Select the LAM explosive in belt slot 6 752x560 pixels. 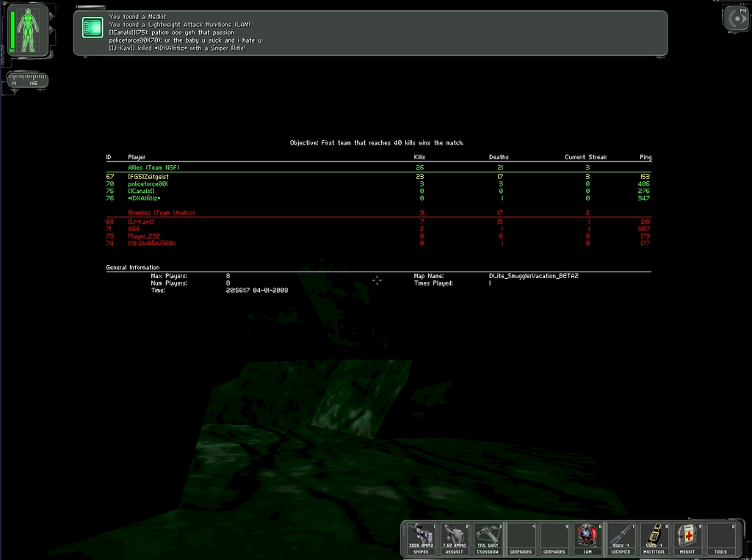coord(587,539)
